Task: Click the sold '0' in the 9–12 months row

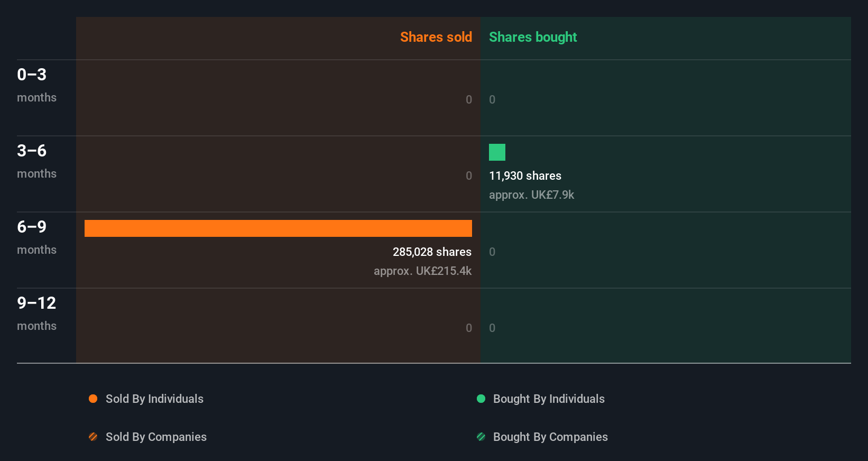Action: click(x=469, y=328)
